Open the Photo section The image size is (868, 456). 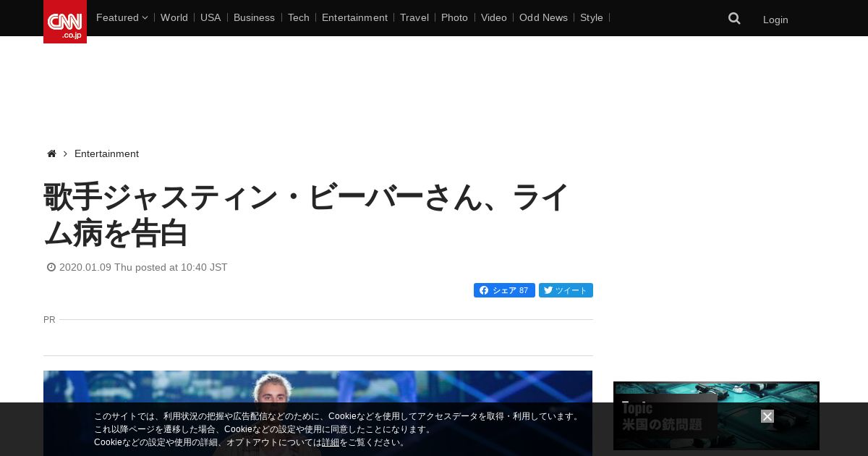coord(454,17)
